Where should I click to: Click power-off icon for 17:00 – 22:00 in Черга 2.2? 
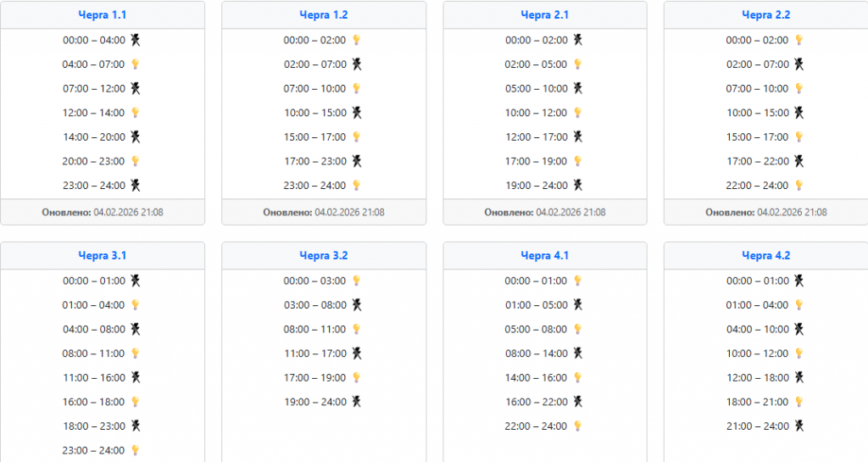[x=798, y=161]
